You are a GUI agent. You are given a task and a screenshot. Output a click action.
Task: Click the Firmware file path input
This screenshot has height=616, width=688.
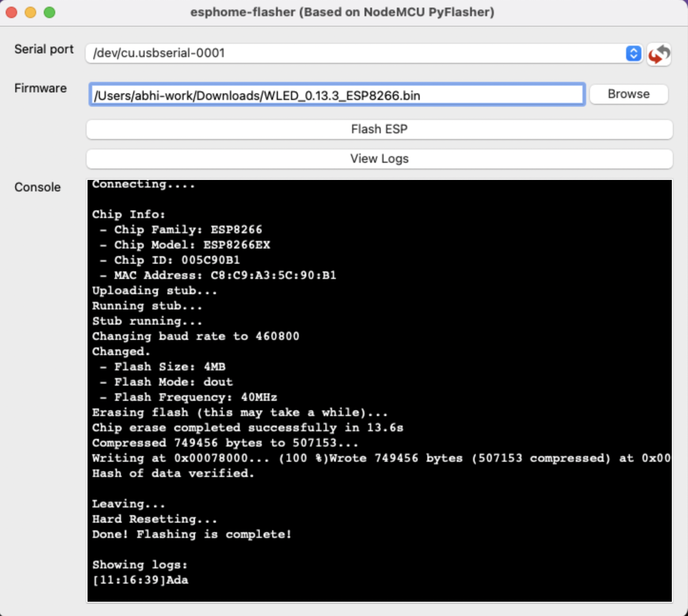point(337,95)
